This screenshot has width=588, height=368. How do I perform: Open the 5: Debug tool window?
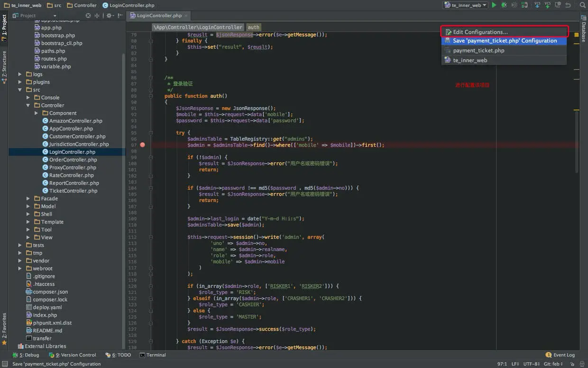[26, 355]
